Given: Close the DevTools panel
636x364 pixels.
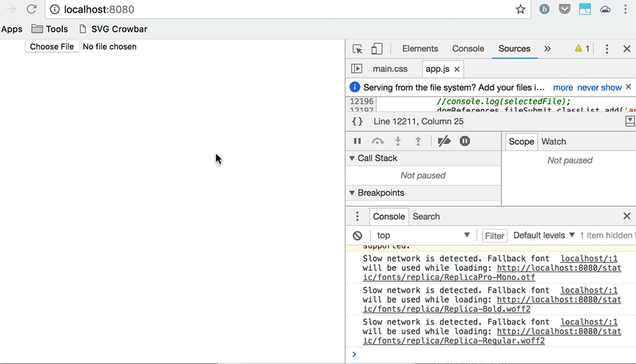Looking at the screenshot, I should click(x=627, y=48).
